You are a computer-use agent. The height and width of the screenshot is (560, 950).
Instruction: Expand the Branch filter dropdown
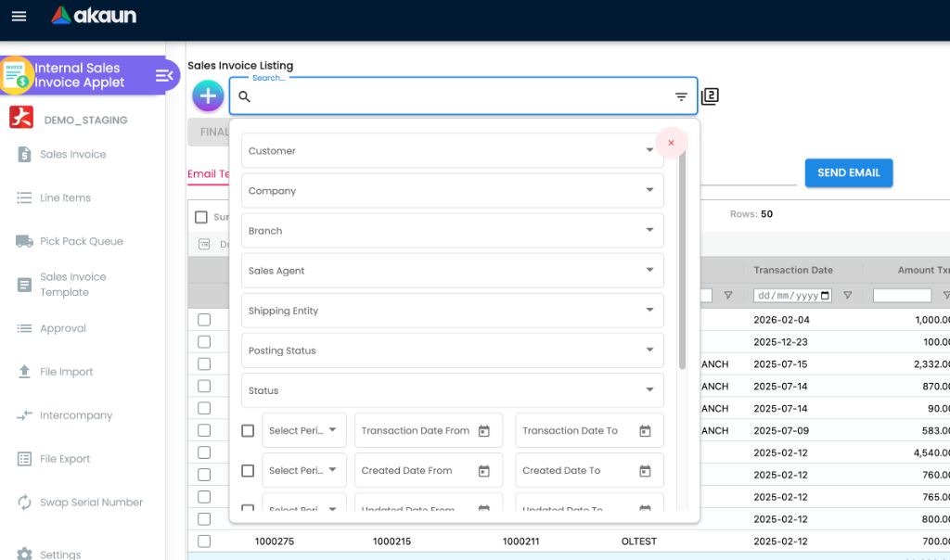pyautogui.click(x=452, y=230)
